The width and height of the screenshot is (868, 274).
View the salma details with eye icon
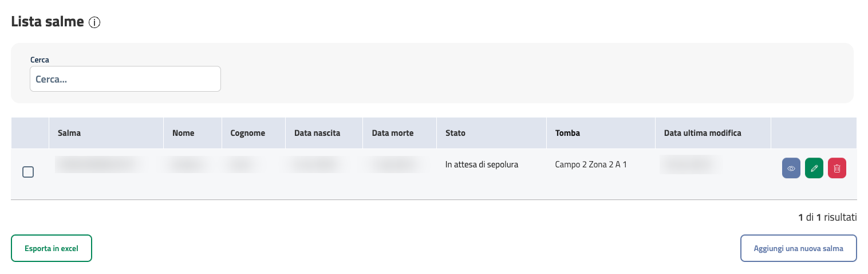[x=791, y=169]
